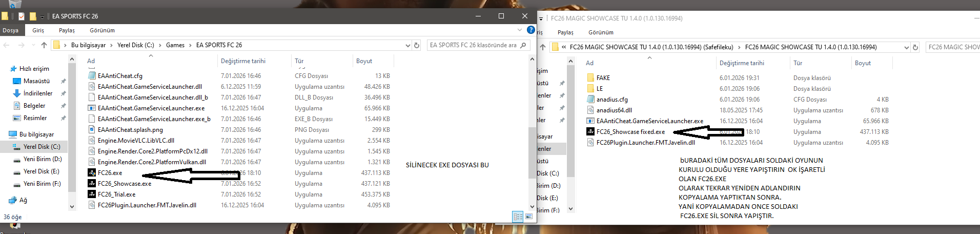Select the anadius.cfg file icon in the right window
980x234 pixels.
coord(590,100)
